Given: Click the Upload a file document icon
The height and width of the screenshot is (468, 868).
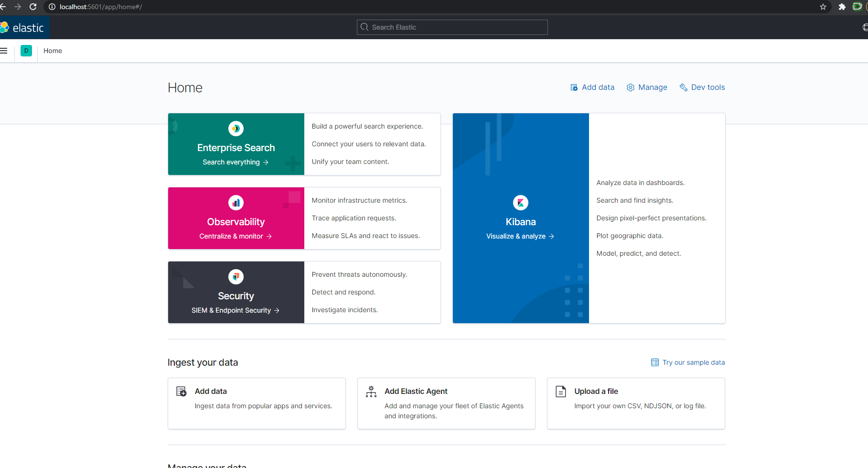Looking at the screenshot, I should pyautogui.click(x=561, y=392).
